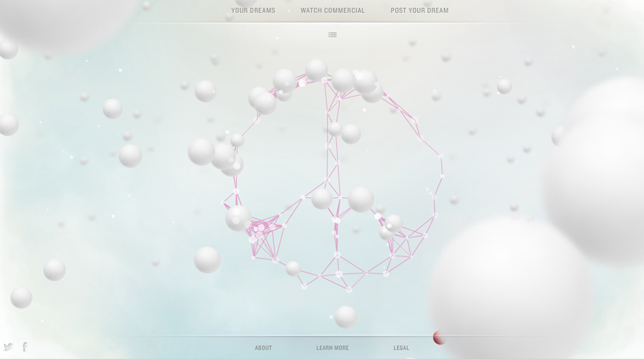Share via the Twitter bird icon
The width and height of the screenshot is (644, 359).
(x=8, y=347)
